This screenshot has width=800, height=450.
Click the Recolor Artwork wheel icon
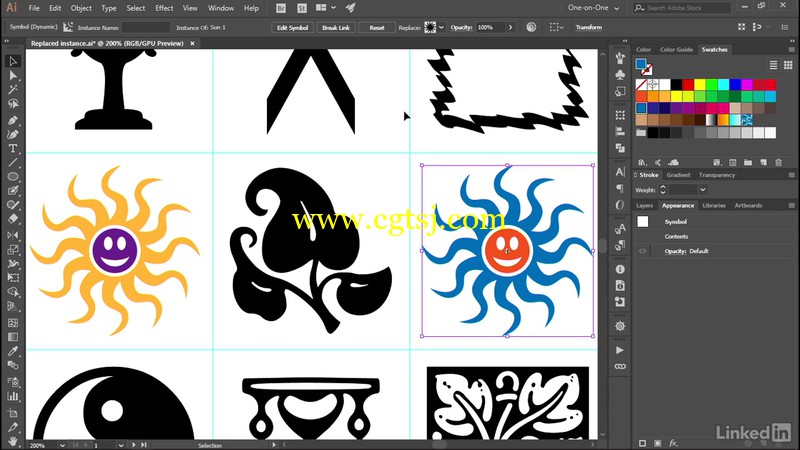coord(531,28)
